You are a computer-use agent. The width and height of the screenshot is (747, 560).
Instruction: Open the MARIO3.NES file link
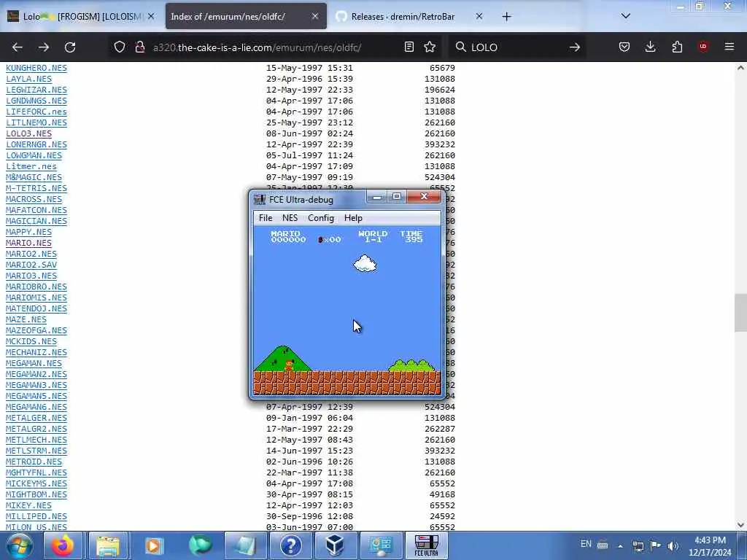pos(31,276)
